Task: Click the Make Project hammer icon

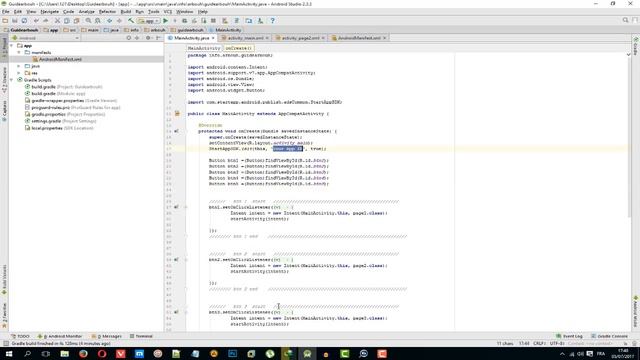Action: [x=131, y=20]
